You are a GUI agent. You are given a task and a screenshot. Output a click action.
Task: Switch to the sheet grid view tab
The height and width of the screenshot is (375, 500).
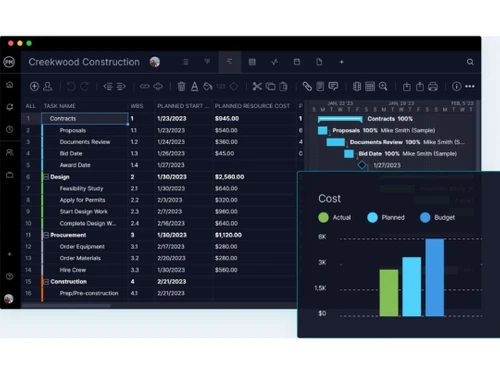252,62
